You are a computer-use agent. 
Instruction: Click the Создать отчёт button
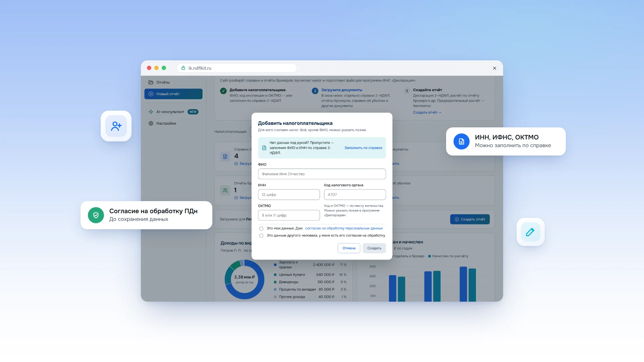[x=470, y=219]
